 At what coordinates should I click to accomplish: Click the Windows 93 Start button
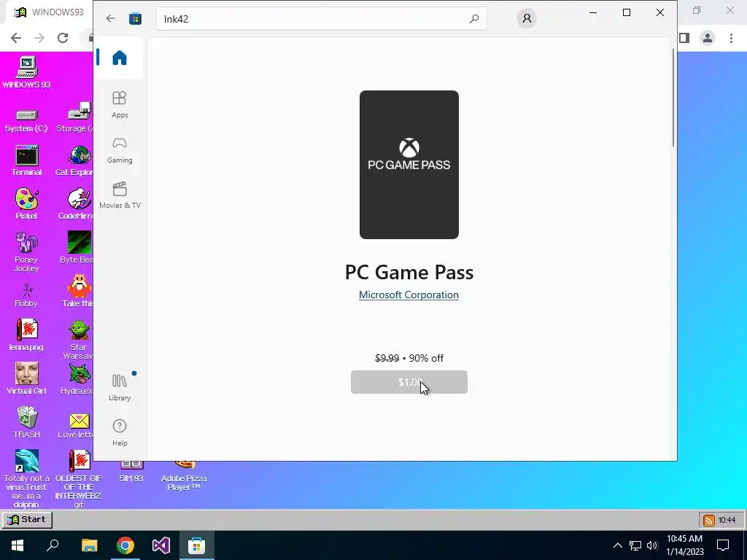click(27, 519)
